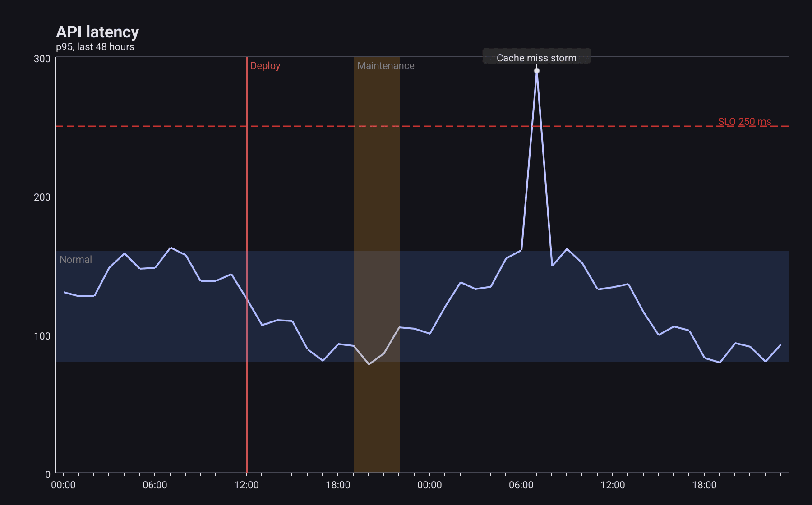
Task: Click the second '18:00' x-axis label
Action: [x=704, y=485]
